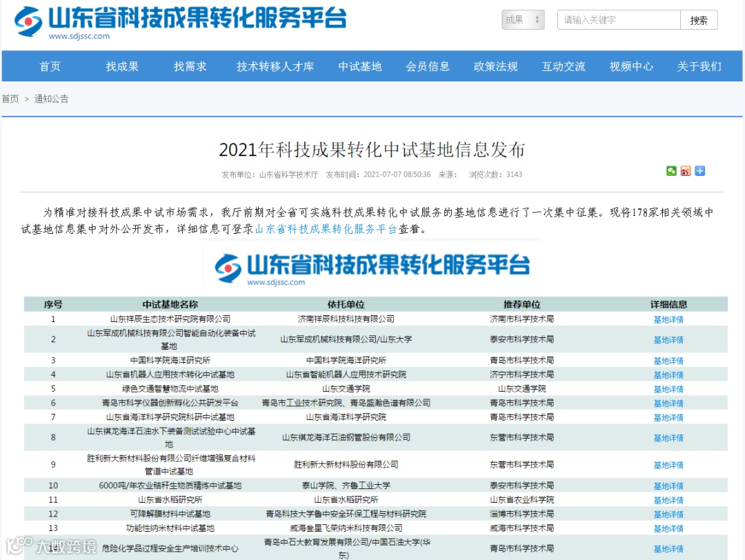Open 找成果 navigation item
This screenshot has width=745, height=560.
point(122,66)
